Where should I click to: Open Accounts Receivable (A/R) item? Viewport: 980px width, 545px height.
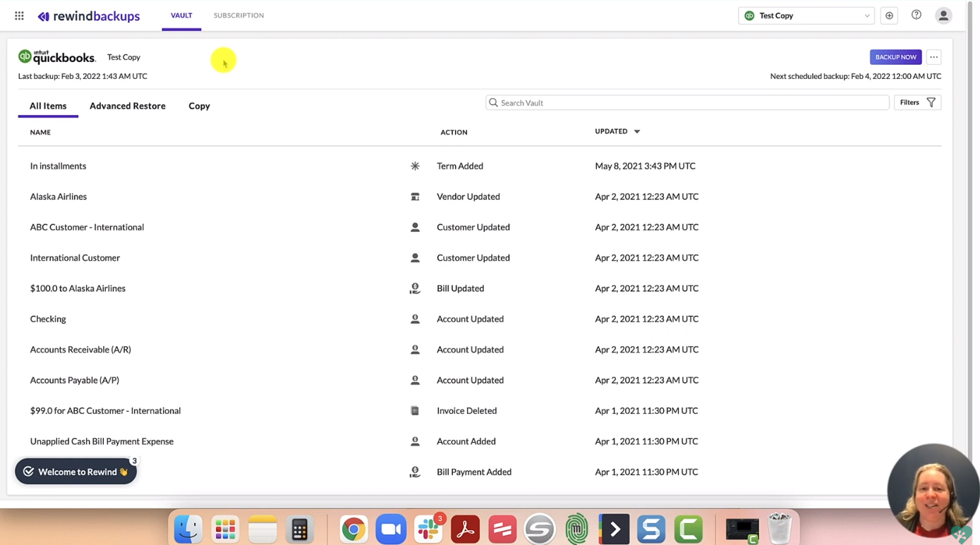tap(80, 350)
